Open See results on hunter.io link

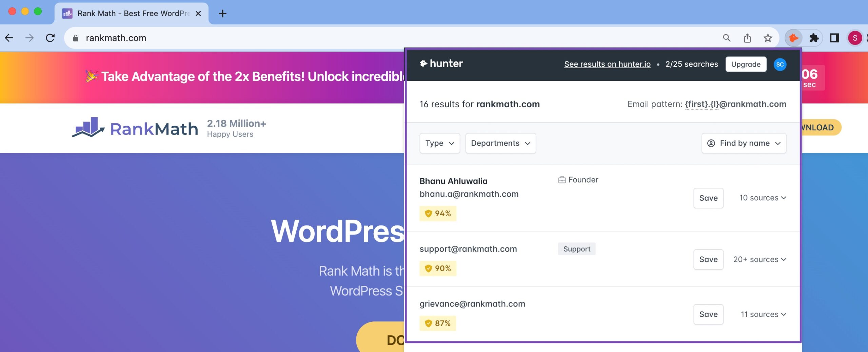click(x=607, y=64)
